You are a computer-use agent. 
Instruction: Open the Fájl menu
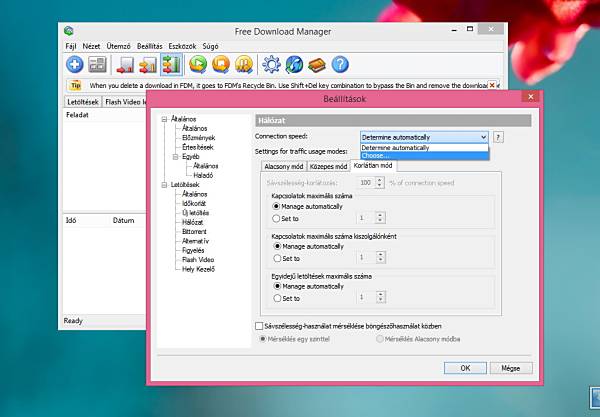click(x=71, y=46)
